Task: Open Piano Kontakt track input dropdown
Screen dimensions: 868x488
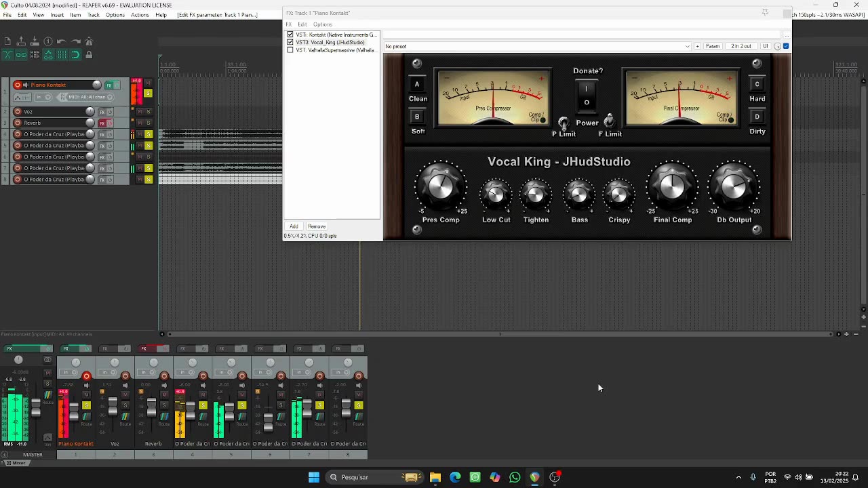Action: pyautogui.click(x=43, y=97)
